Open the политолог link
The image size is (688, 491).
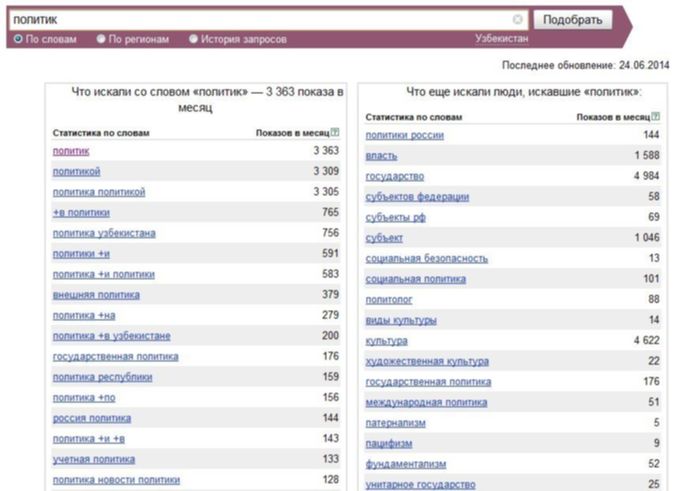click(x=389, y=300)
